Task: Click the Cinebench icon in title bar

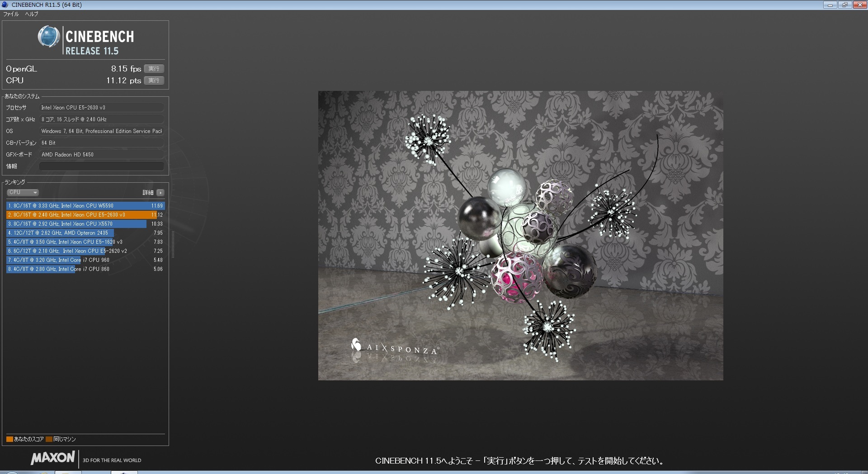Action: coord(5,5)
